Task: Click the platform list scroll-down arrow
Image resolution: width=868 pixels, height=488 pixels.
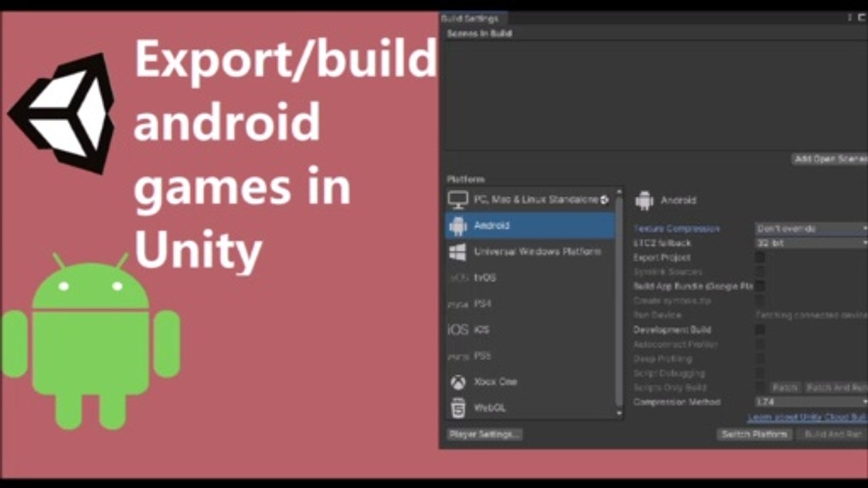Action: 618,413
